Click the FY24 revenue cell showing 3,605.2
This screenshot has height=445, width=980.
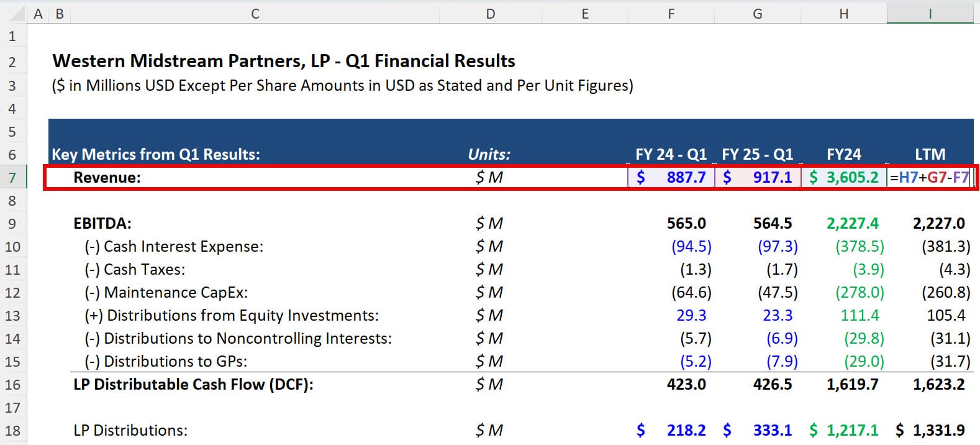(x=843, y=178)
